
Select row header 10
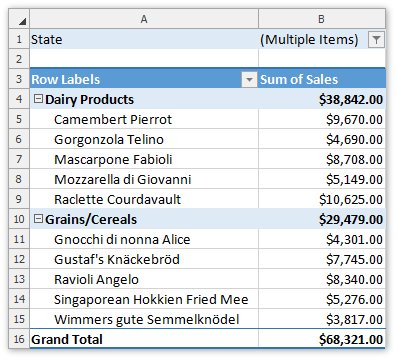tap(19, 219)
